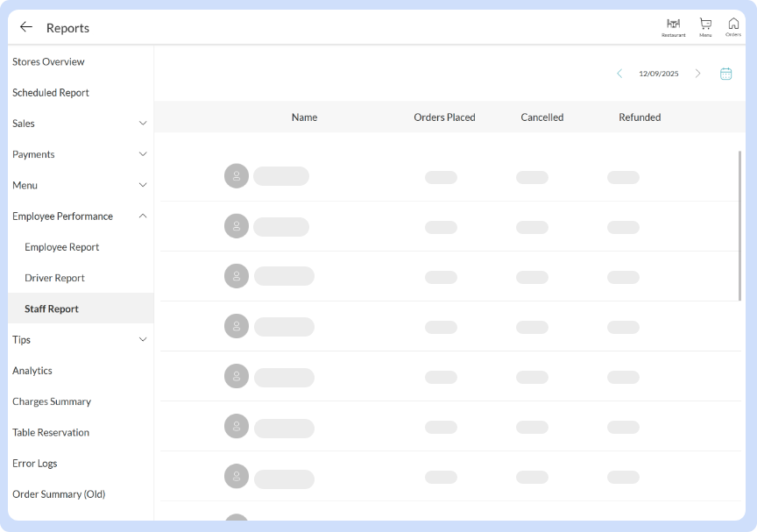757x532 pixels.
Task: Expand the Payments section
Action: pyautogui.click(x=143, y=154)
